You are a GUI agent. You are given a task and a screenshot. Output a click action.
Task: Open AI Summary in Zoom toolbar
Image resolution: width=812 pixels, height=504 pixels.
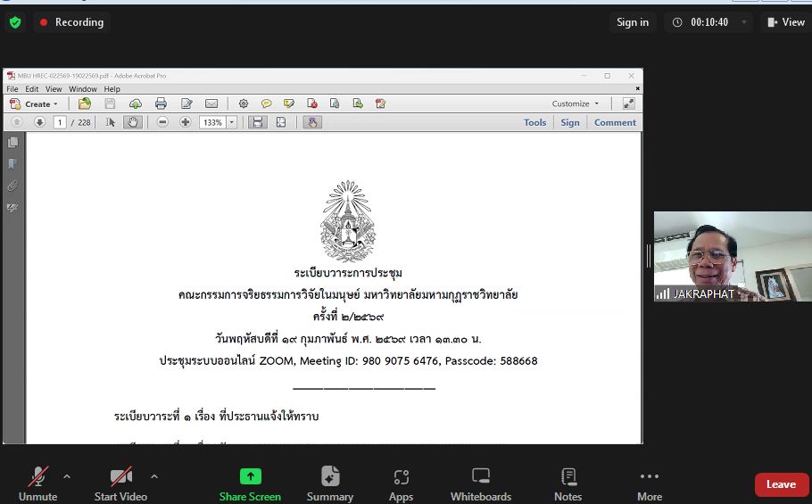pos(329,484)
